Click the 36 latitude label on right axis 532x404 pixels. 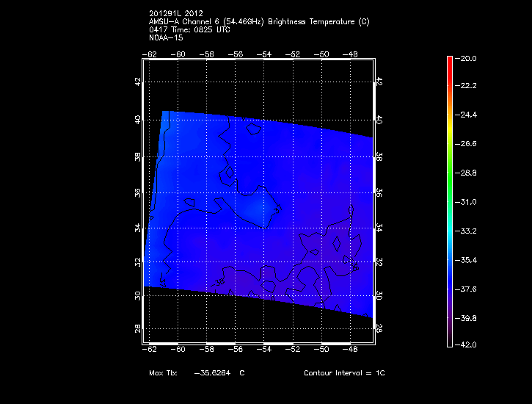click(x=379, y=192)
